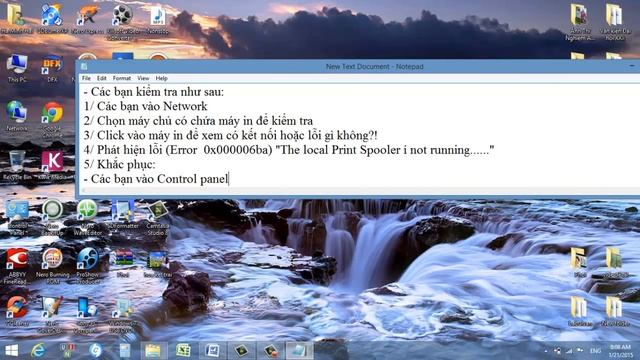Image resolution: width=640 pixels, height=360 pixels.
Task: Select the blue disc desktop shortcut
Action: tap(52, 19)
